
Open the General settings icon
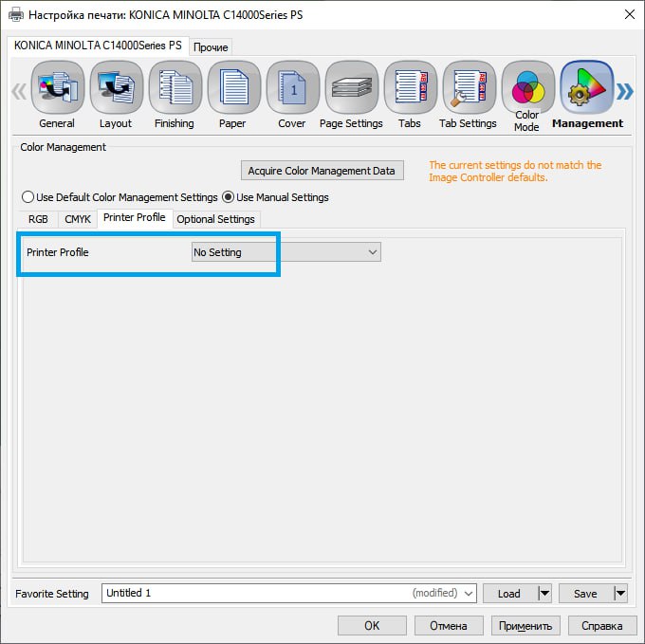(58, 87)
